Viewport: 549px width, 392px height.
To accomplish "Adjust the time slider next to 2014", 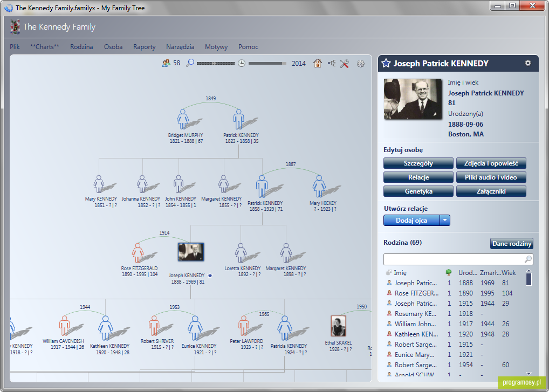I will (x=267, y=63).
